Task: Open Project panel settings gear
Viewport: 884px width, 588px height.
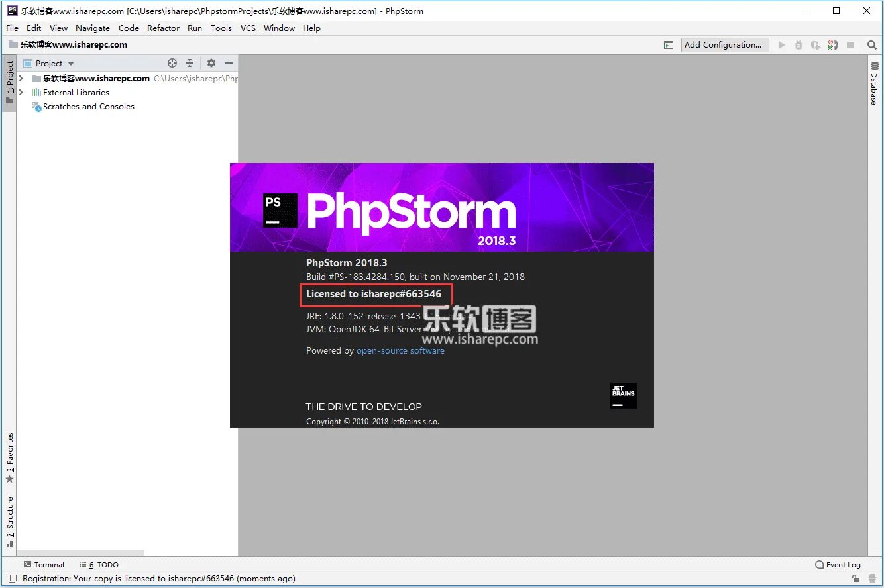Action: [211, 63]
